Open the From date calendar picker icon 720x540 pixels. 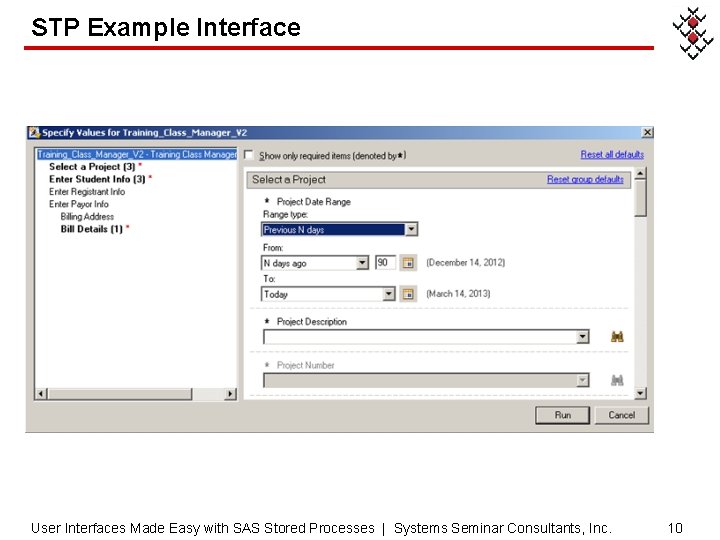tap(408, 263)
